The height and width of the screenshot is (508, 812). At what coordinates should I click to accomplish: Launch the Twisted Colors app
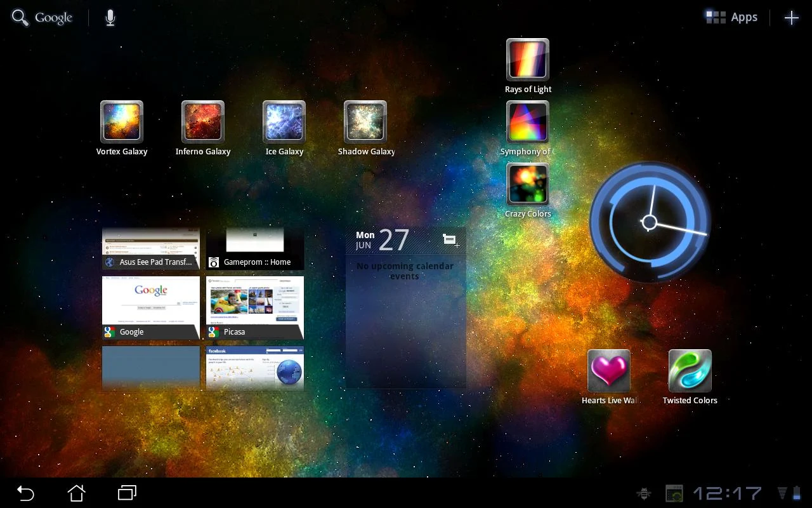[x=690, y=371]
